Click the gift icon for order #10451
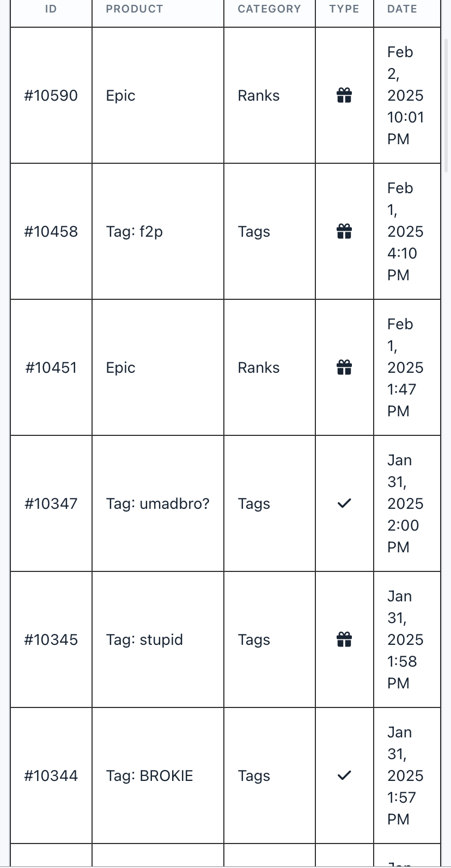 (344, 368)
